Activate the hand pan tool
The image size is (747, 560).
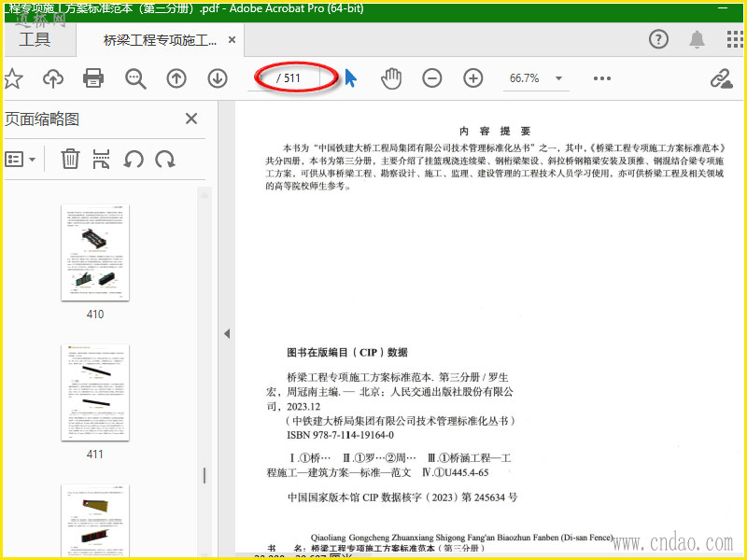pyautogui.click(x=391, y=78)
